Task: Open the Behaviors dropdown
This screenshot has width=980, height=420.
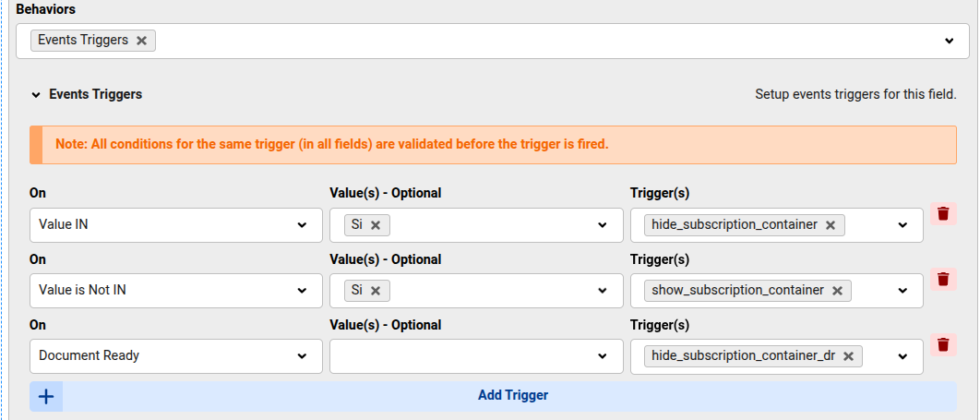Action: point(949,41)
